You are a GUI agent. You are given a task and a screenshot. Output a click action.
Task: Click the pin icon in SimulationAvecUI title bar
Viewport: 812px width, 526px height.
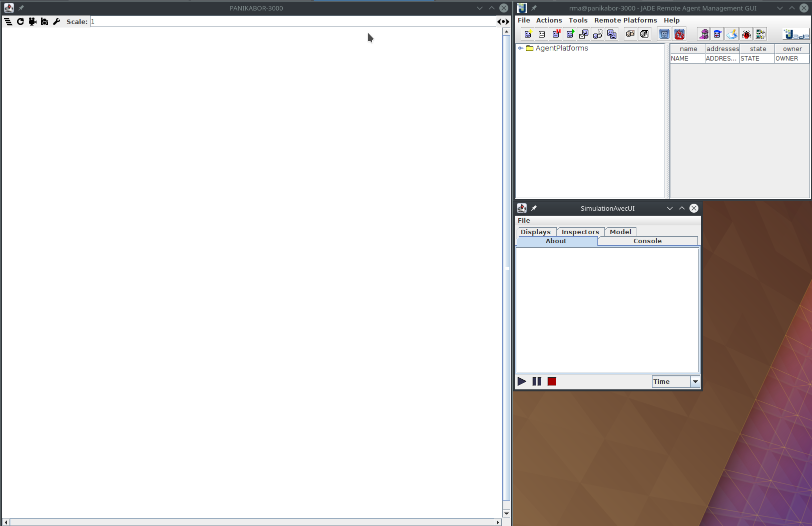[534, 208]
